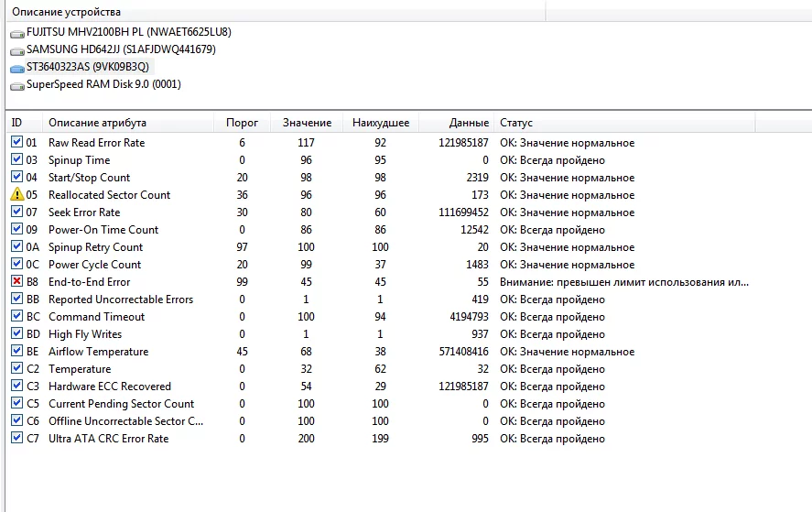
Task: Toggle checkbox for Offline Uncorrectable Sector
Action: pos(17,420)
